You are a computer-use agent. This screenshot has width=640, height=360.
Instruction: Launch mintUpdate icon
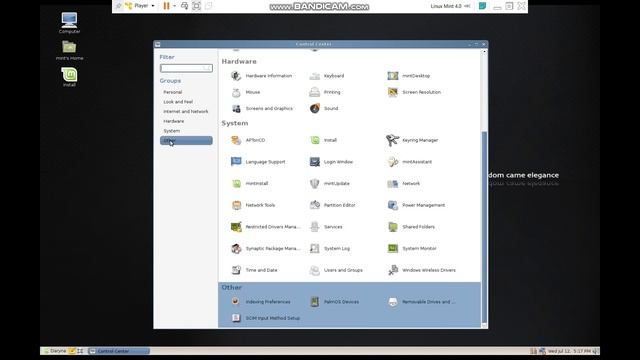point(314,183)
